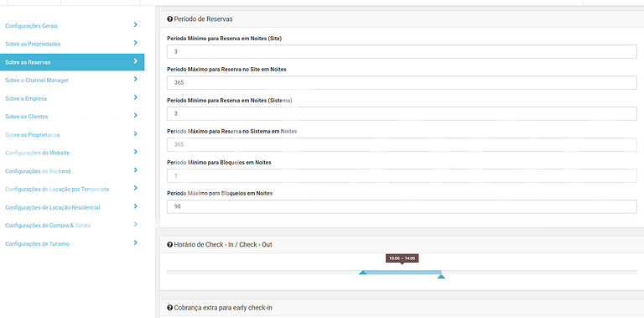Go to Configurações de Backend
This screenshot has height=318, width=644.
[x=72, y=171]
